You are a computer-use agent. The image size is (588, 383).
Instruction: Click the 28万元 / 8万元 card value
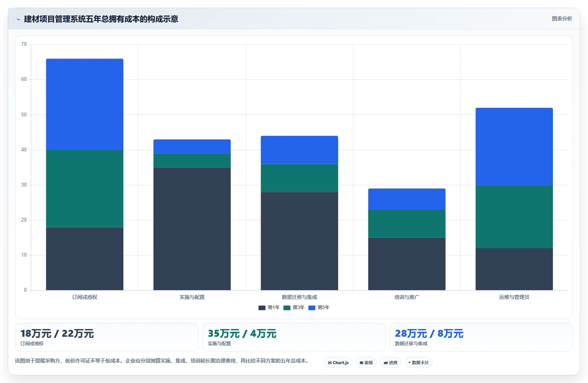[429, 334]
